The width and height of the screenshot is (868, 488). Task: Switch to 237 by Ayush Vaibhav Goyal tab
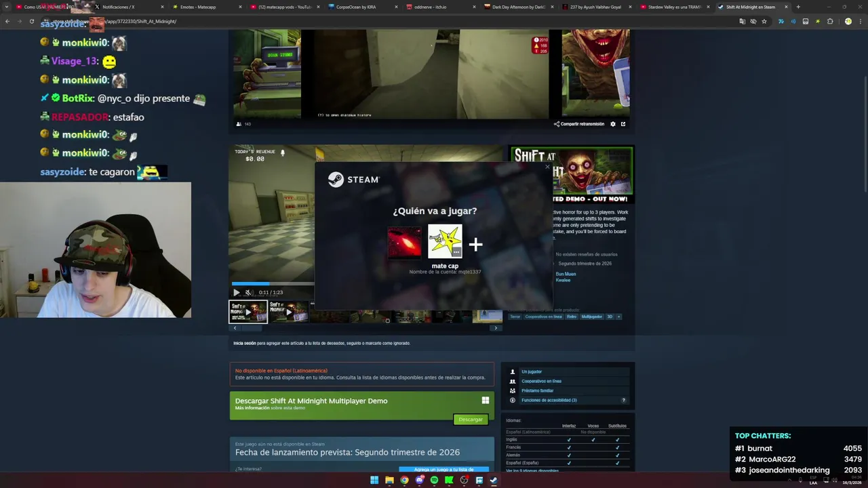(596, 7)
